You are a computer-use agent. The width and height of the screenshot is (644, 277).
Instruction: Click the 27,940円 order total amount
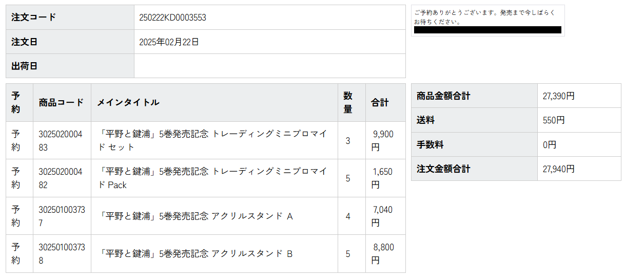(x=558, y=169)
